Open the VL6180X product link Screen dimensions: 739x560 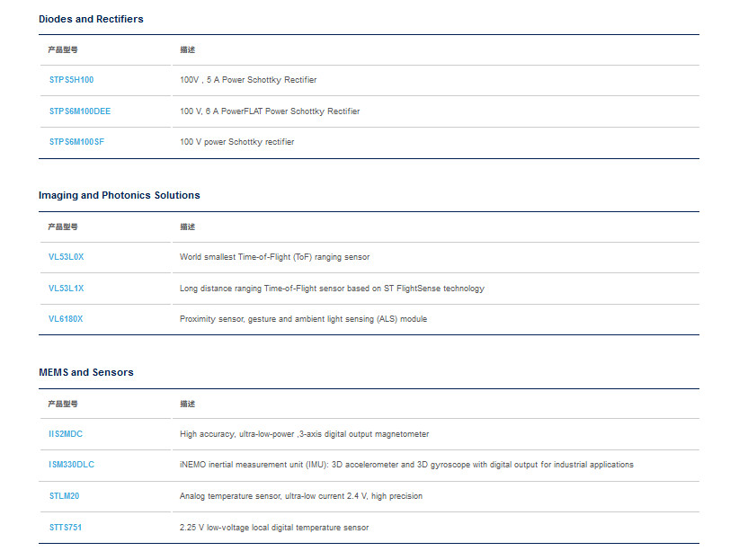tap(66, 319)
